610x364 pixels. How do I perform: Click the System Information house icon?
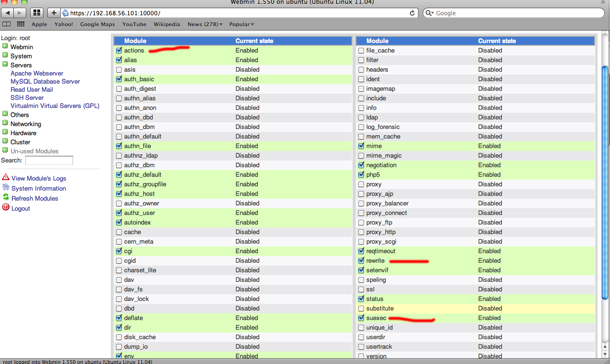click(6, 187)
